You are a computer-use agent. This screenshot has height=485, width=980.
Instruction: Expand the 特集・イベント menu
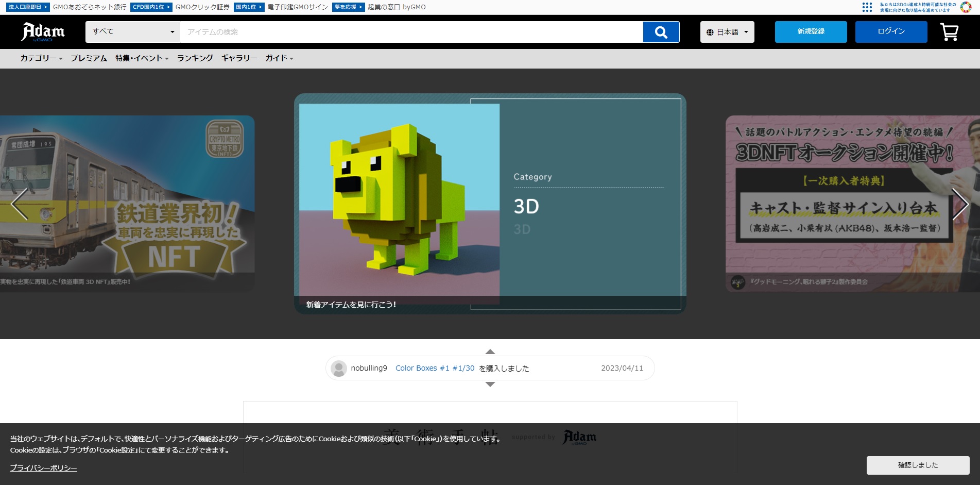pos(142,58)
